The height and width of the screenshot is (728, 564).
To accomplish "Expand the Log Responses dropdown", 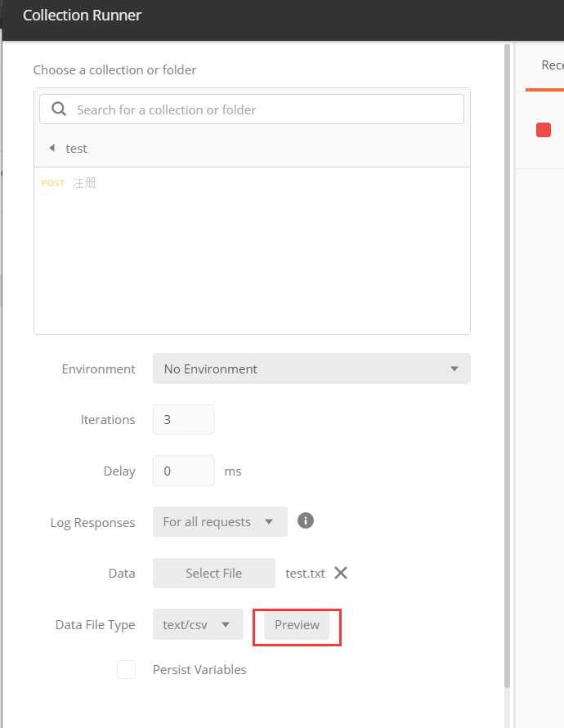I will (x=220, y=521).
